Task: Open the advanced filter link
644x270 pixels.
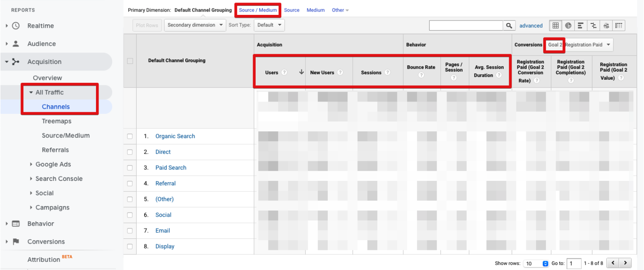Action: [530, 25]
